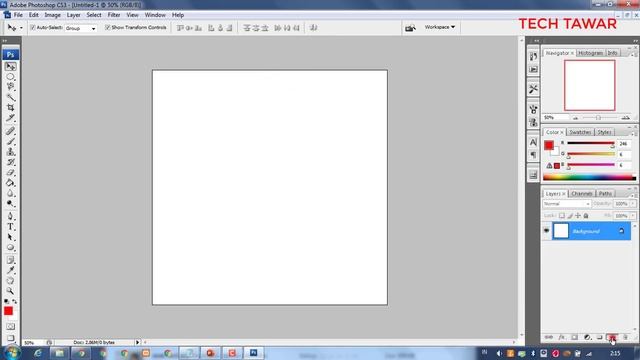This screenshot has width=640, height=360.
Task: Switch to the Histogram tab
Action: (x=591, y=53)
